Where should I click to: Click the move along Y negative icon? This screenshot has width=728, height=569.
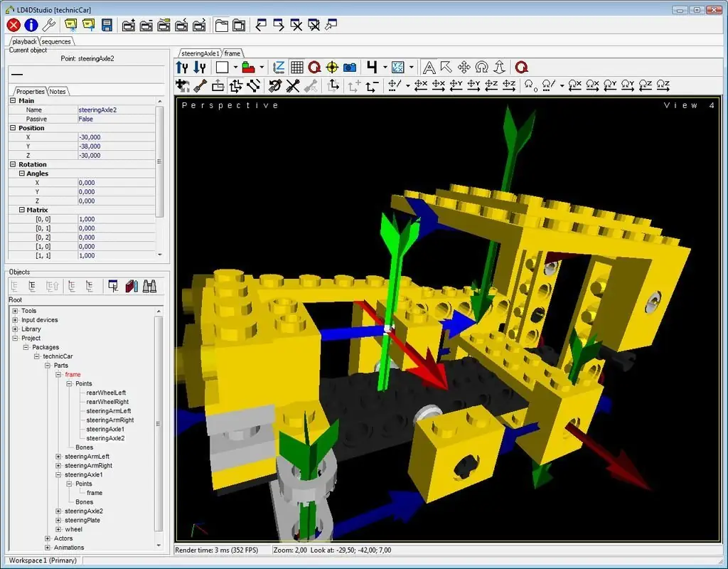click(x=456, y=85)
